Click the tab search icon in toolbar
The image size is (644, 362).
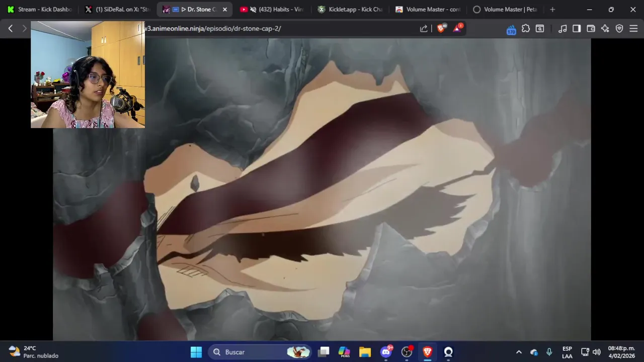tap(540, 29)
